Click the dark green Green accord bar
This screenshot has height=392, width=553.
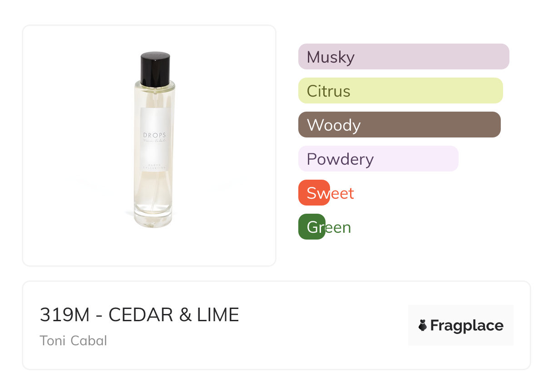pos(311,227)
